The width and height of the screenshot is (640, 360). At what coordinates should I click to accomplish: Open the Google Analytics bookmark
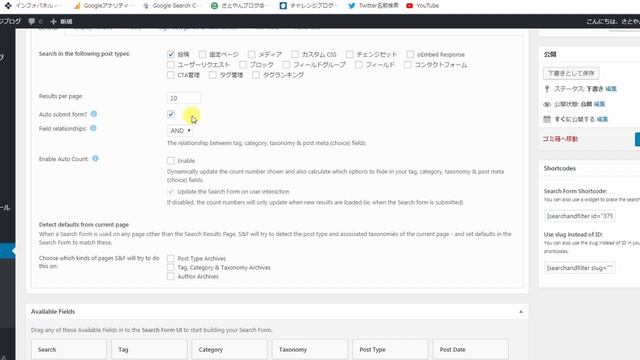pos(102,6)
